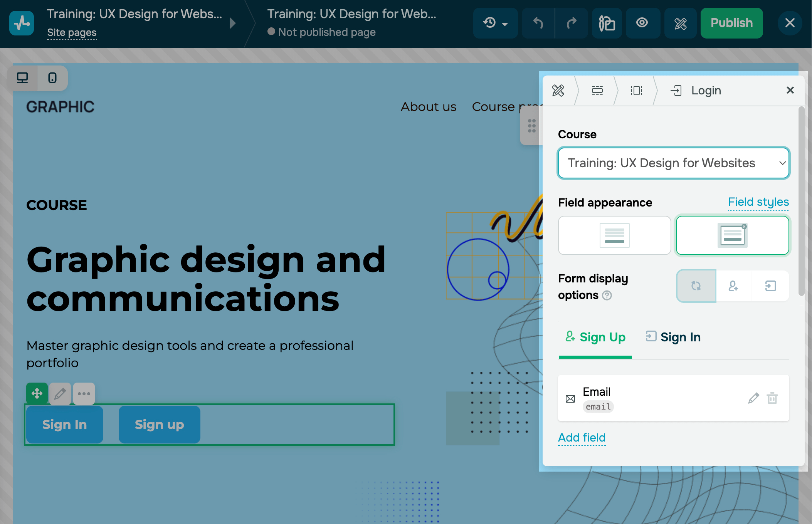This screenshot has height=524, width=812.
Task: Click the Add field link
Action: 582,437
